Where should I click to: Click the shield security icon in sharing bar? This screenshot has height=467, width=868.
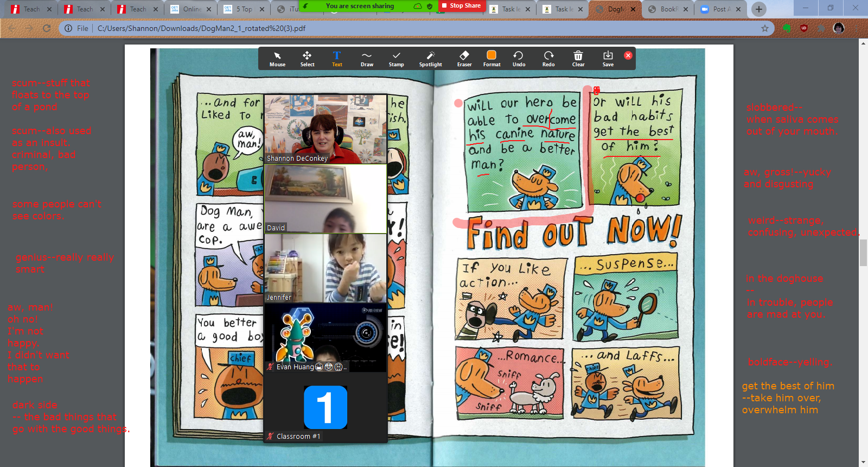click(x=430, y=7)
